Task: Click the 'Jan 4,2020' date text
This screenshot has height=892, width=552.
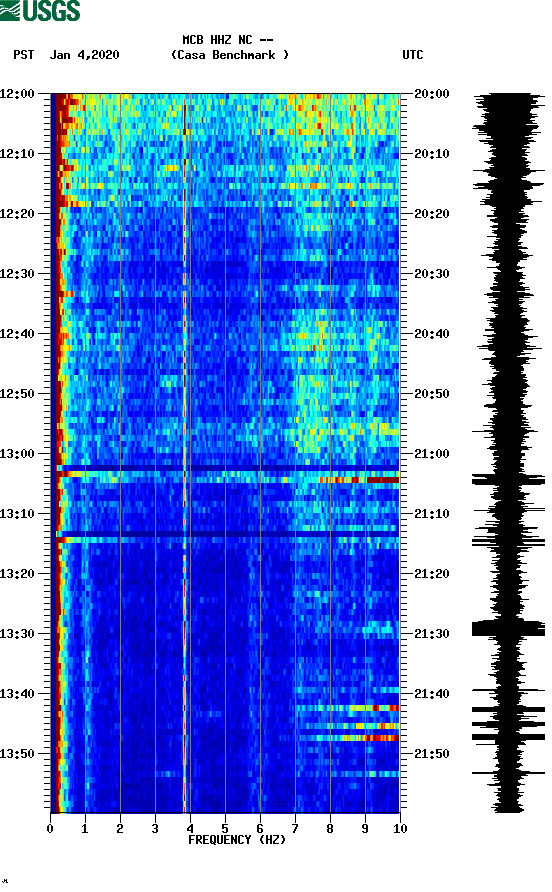Action: (85, 55)
